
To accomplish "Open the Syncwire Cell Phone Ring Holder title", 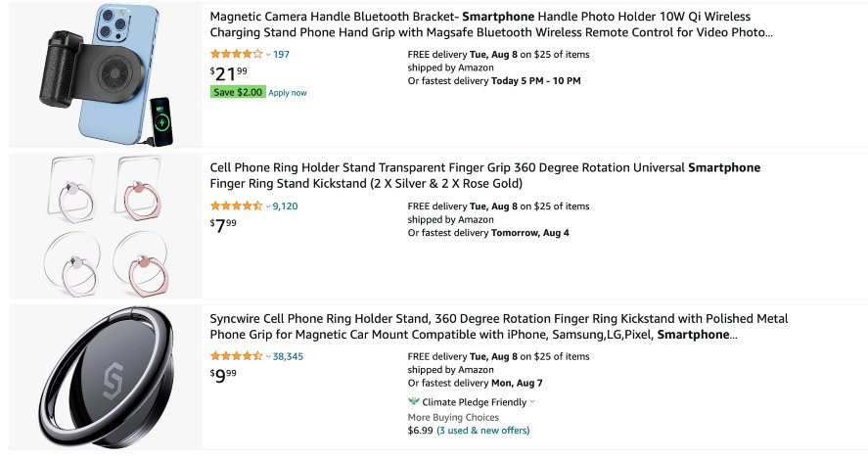I will pyautogui.click(x=499, y=327).
